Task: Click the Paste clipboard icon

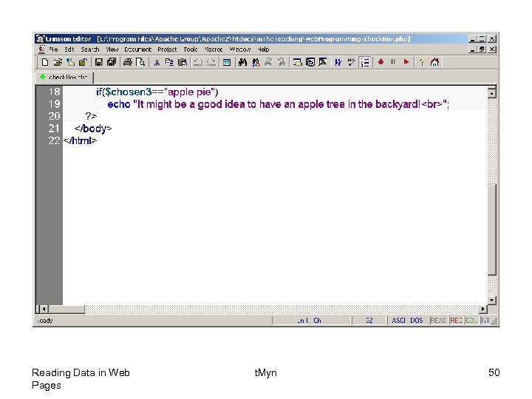Action: [x=183, y=62]
